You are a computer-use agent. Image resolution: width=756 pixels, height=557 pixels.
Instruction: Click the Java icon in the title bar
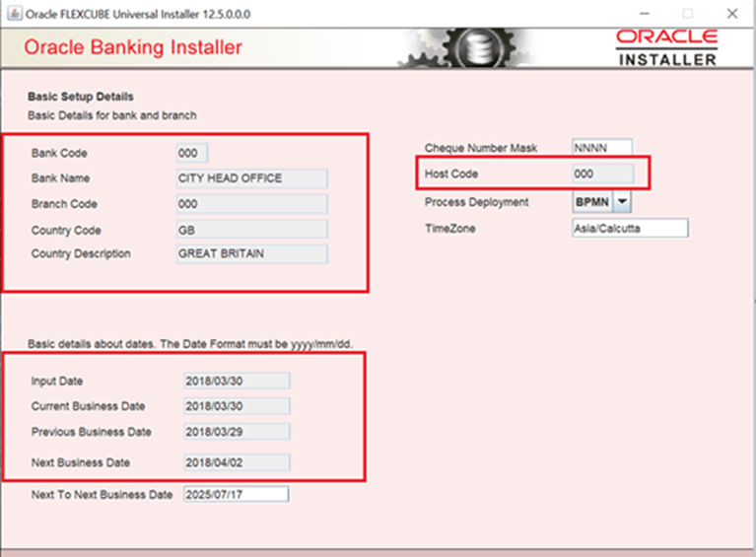[x=15, y=14]
